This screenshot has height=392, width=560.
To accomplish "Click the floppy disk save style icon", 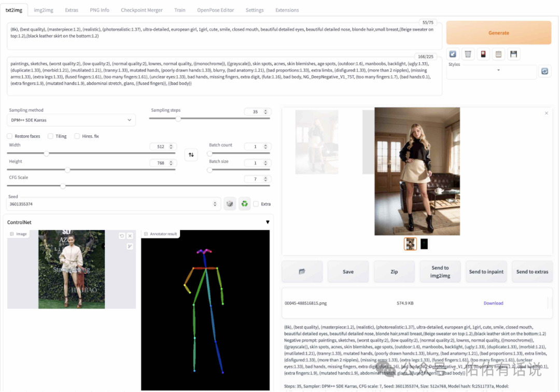I will click(x=513, y=54).
